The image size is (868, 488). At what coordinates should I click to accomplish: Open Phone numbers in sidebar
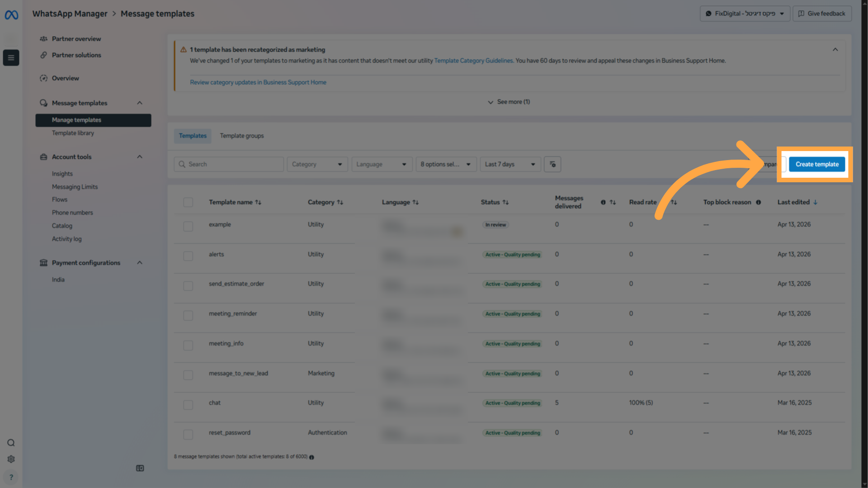(72, 213)
